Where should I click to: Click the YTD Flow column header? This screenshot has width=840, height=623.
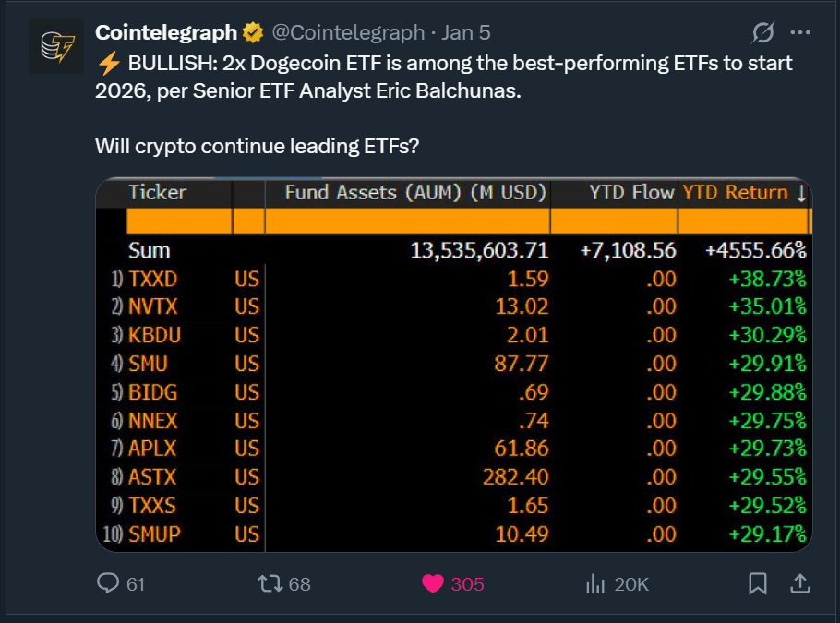631,193
